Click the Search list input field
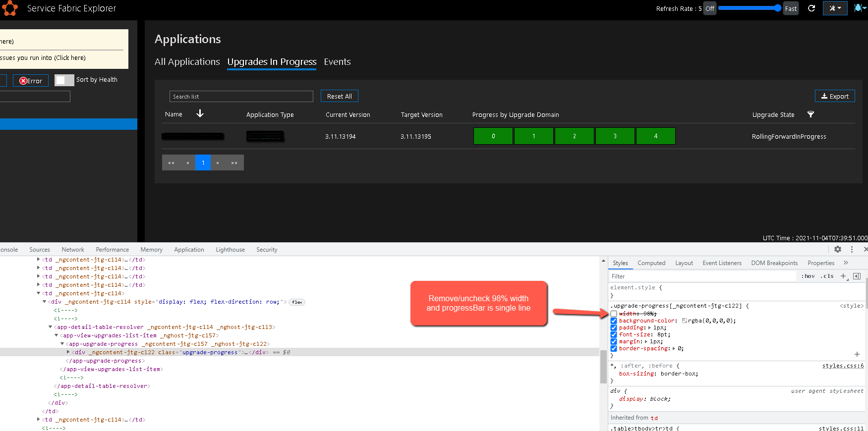 (241, 96)
